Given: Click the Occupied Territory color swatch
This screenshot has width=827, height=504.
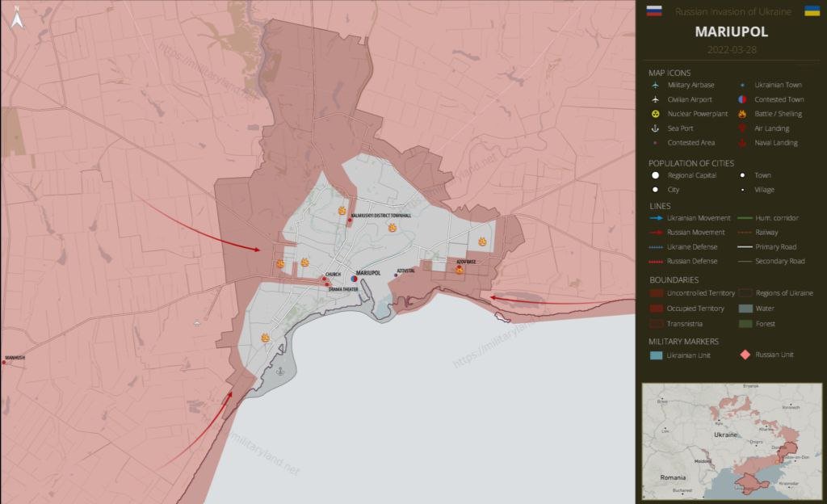Looking at the screenshot, I should [656, 309].
